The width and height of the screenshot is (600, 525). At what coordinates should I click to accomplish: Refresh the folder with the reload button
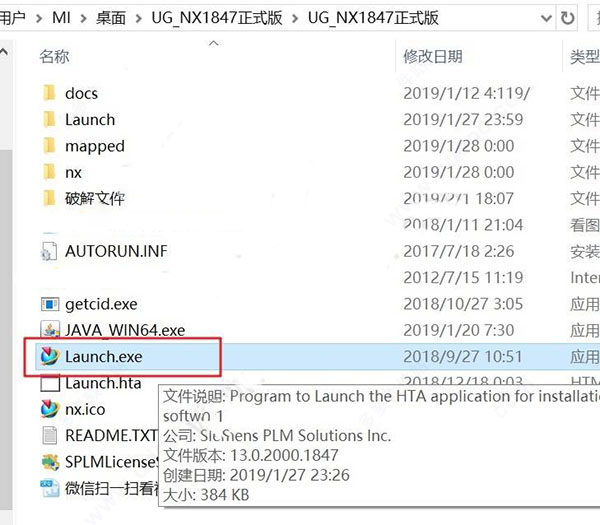click(x=567, y=18)
